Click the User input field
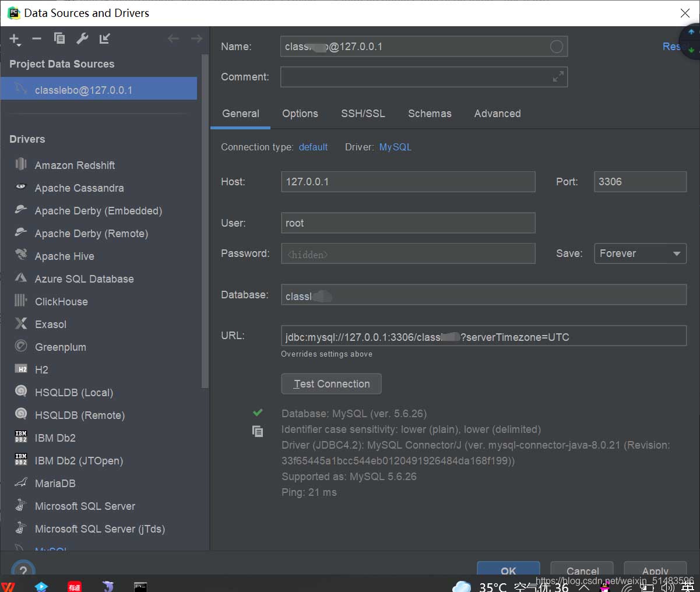Screen dimensions: 700x592 tap(408, 223)
